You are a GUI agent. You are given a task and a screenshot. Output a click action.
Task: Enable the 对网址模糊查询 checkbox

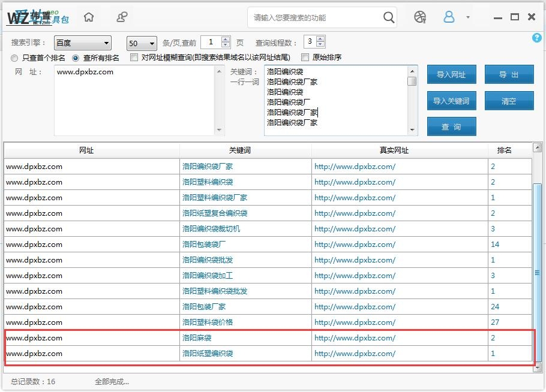click(x=134, y=58)
